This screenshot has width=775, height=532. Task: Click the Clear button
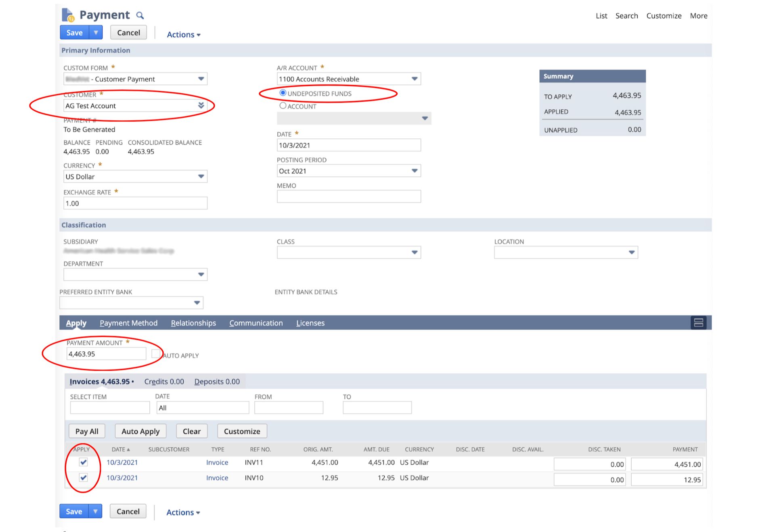[x=192, y=431]
